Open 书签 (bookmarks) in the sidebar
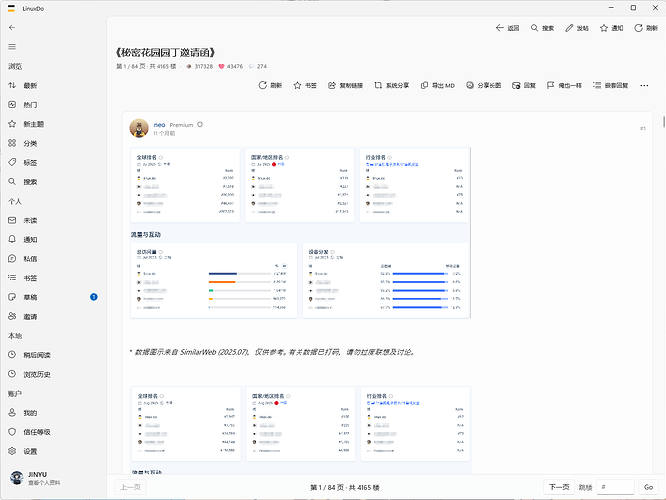Viewport: 666px width, 500px height. click(53, 278)
